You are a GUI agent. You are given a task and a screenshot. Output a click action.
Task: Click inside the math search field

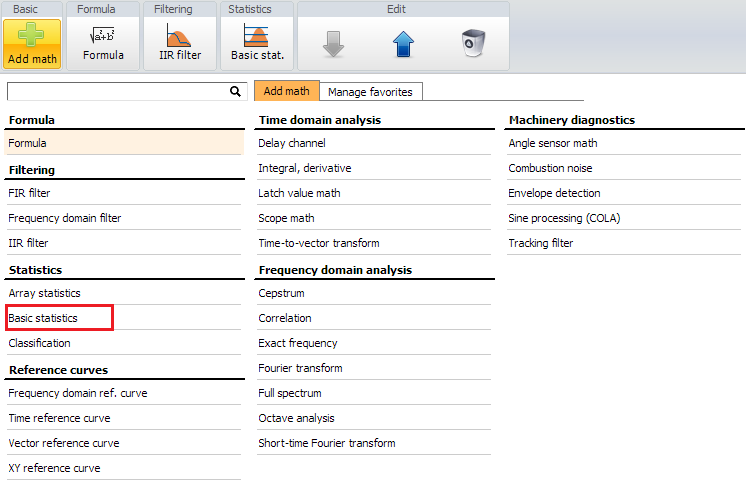point(118,91)
